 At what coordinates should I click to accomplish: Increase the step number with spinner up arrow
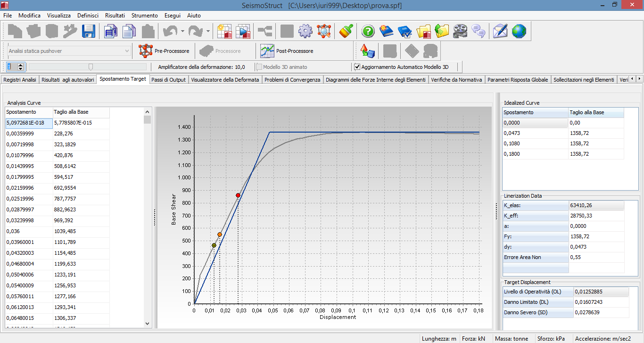(20, 65)
